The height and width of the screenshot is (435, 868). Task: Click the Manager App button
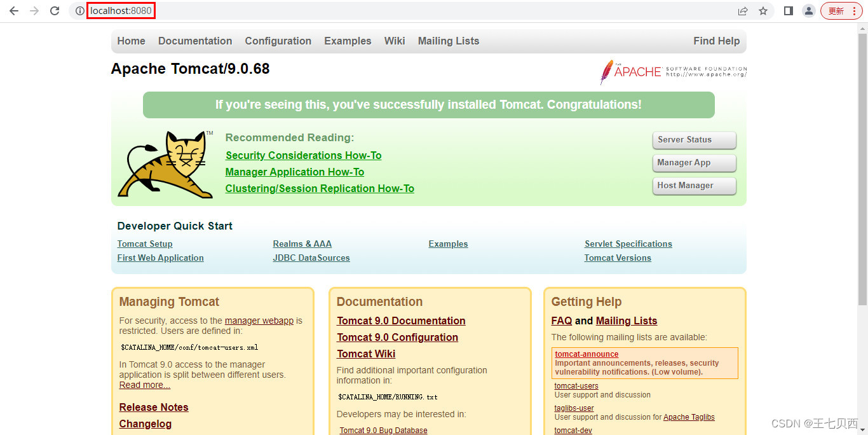coord(695,163)
